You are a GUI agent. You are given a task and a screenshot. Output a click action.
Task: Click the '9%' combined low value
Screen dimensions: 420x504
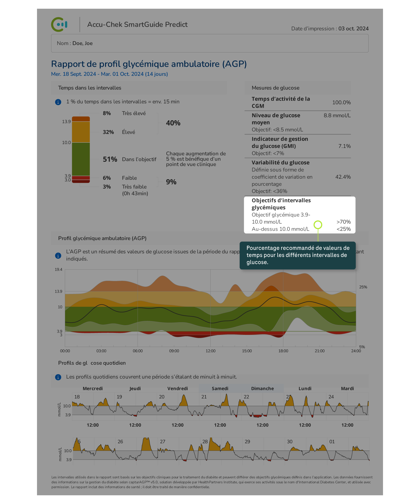(171, 182)
